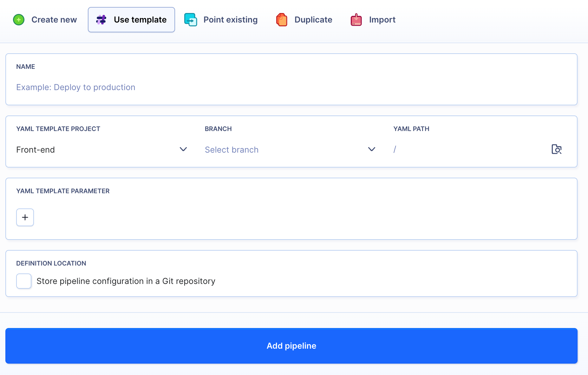Image resolution: width=588 pixels, height=375 pixels.
Task: Click the orange Duplicate icon
Action: click(282, 20)
